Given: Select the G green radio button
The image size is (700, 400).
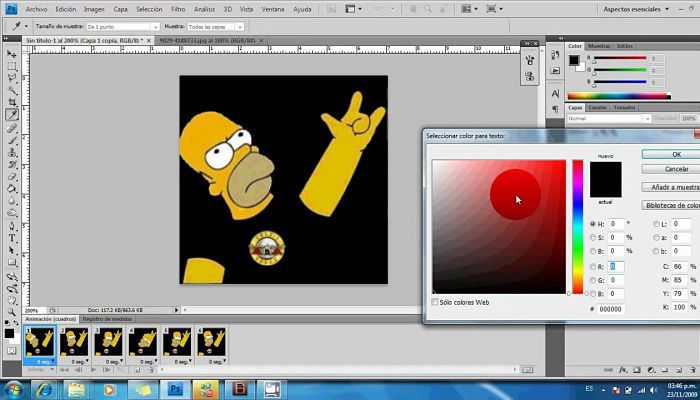Looking at the screenshot, I should [x=593, y=280].
